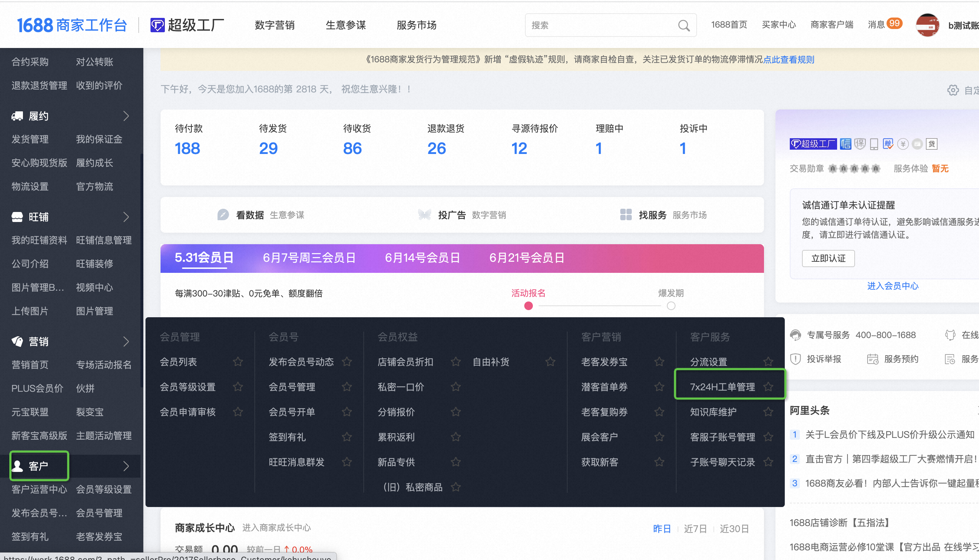Click the 旺铺 shop icon
The image size is (979, 560).
point(17,217)
